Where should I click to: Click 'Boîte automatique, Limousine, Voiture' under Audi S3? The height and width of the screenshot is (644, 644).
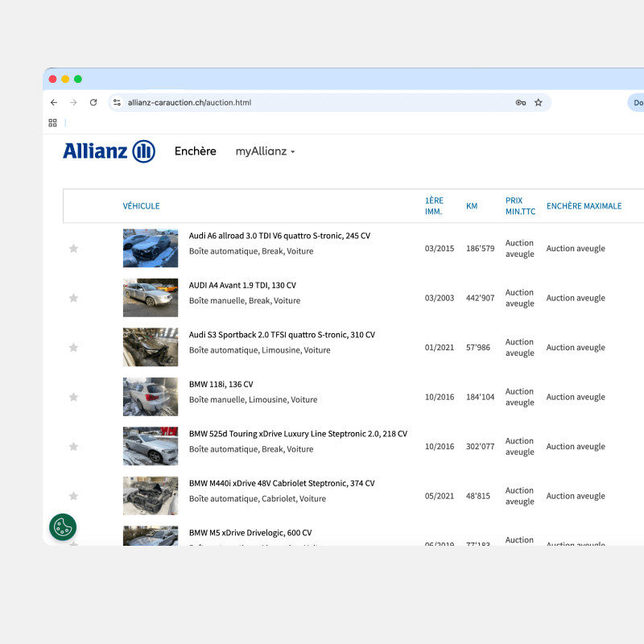pos(259,350)
